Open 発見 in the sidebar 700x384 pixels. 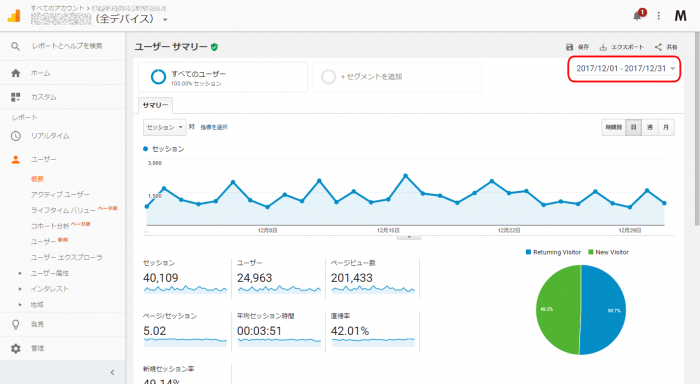[x=38, y=324]
